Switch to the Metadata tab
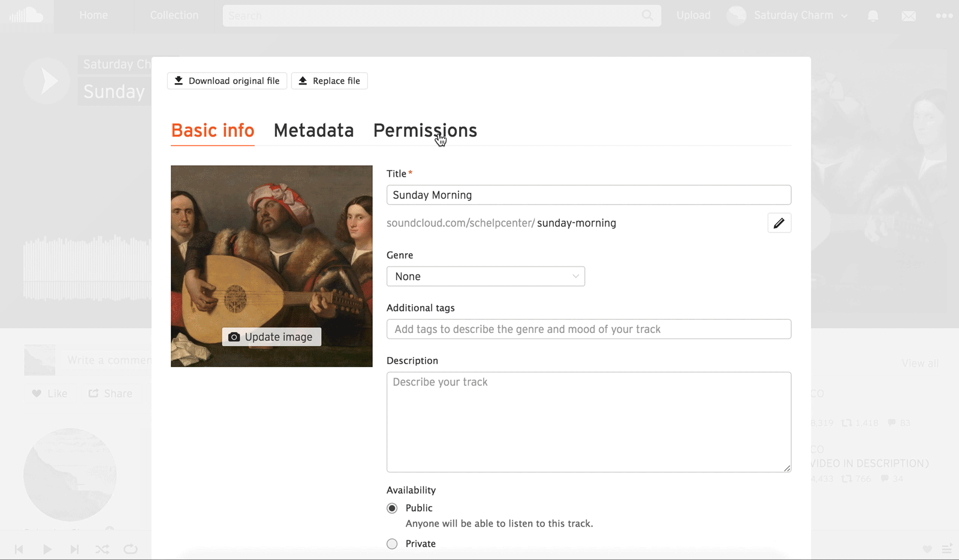Image resolution: width=959 pixels, height=560 pixels. (x=313, y=131)
